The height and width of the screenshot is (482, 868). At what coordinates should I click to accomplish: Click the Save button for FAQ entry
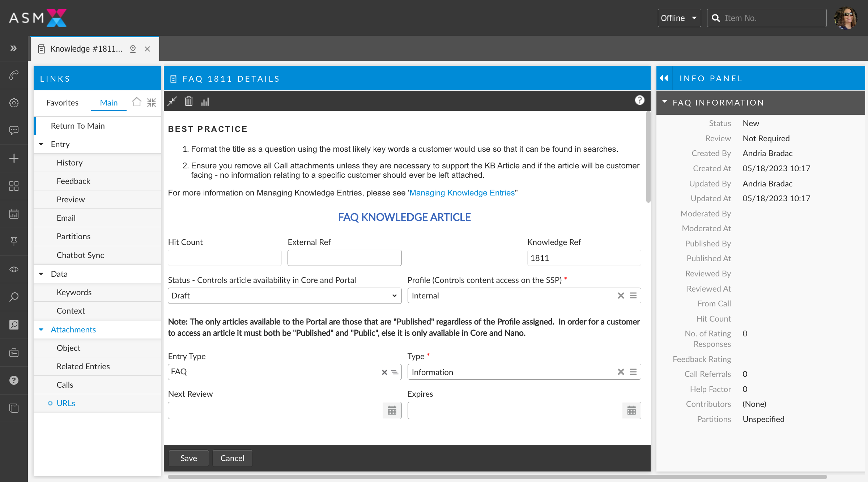(188, 458)
